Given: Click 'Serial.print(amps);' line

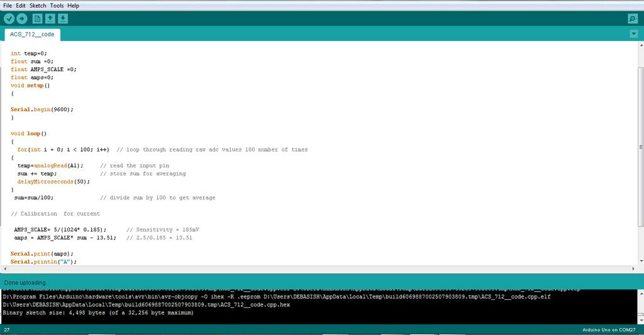Looking at the screenshot, I should tap(42, 254).
